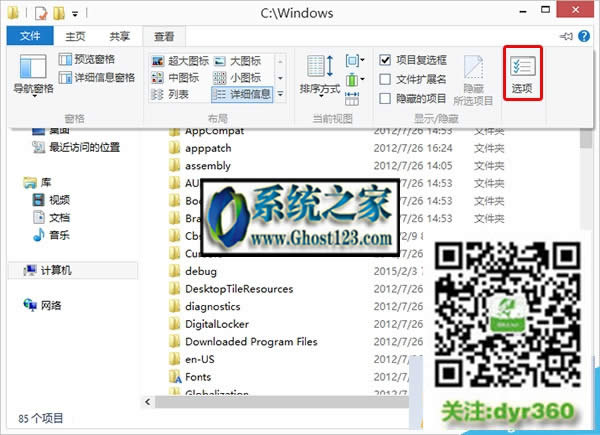Toggle the 详细信息窗格 details pane
600x435 pixels.
[x=95, y=76]
